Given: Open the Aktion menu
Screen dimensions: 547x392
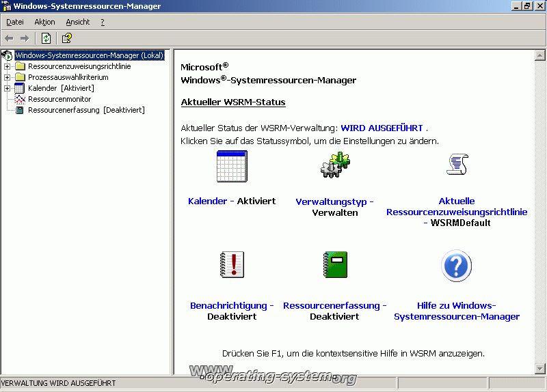Looking at the screenshot, I should click(x=44, y=22).
